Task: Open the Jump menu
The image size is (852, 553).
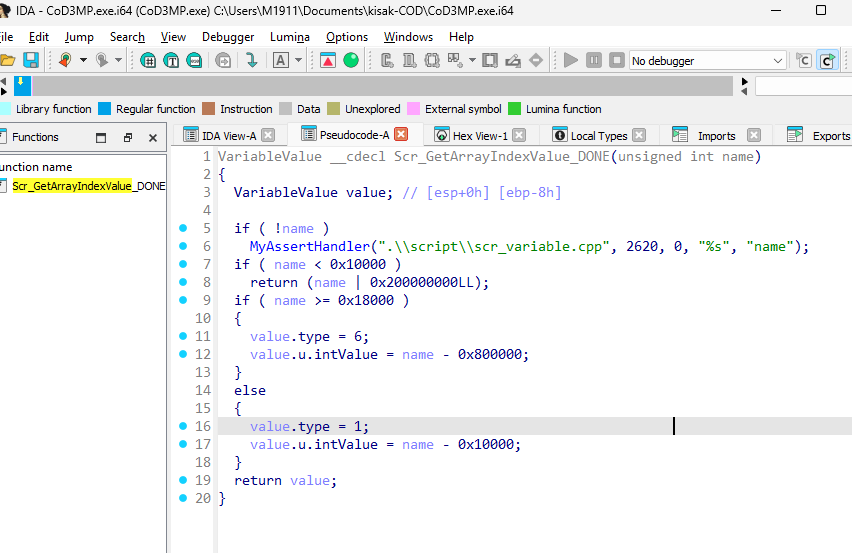Action: tap(79, 37)
